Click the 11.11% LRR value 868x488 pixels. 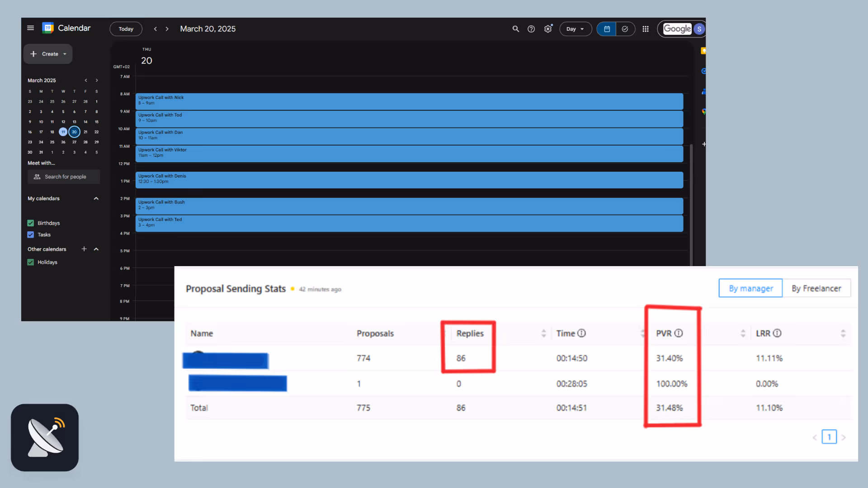pyautogui.click(x=769, y=358)
